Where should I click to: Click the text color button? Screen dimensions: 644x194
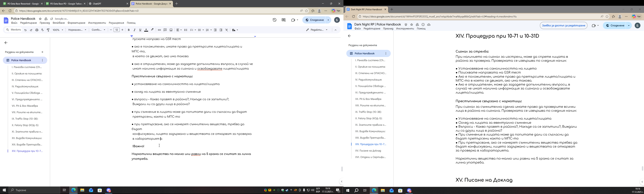pyautogui.click(x=146, y=30)
